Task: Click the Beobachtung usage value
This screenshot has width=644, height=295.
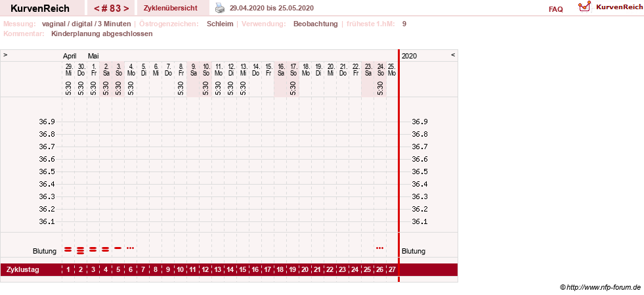Action: 315,24
